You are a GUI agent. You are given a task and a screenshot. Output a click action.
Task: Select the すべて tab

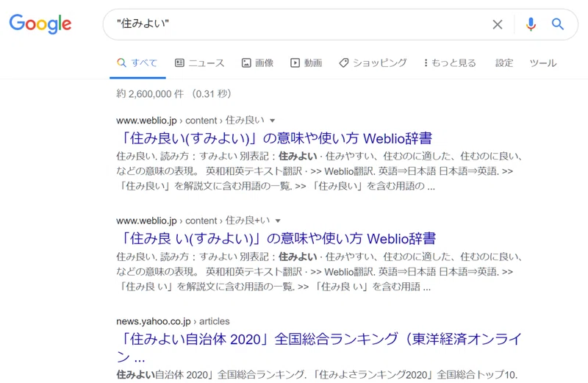point(137,62)
